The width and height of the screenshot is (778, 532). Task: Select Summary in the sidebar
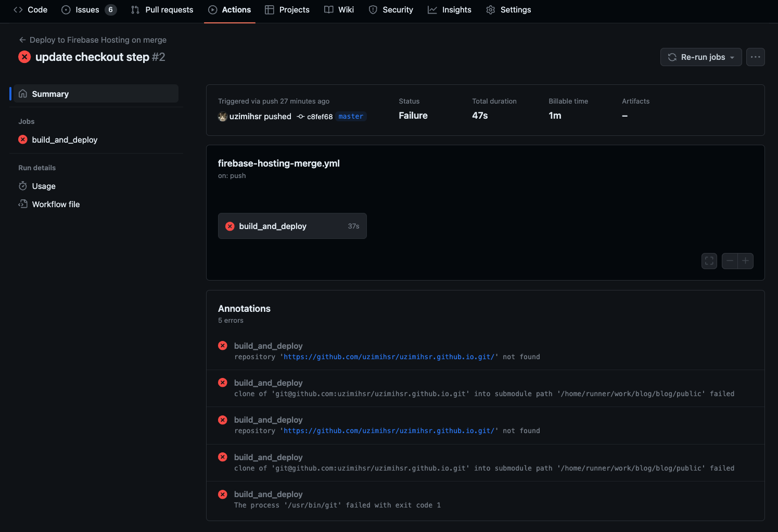tap(96, 94)
